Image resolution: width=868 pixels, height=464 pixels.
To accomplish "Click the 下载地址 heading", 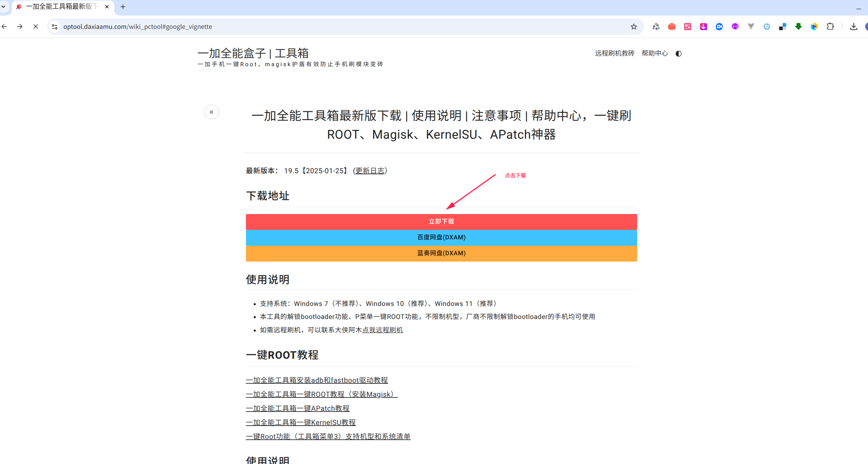I will click(x=267, y=196).
